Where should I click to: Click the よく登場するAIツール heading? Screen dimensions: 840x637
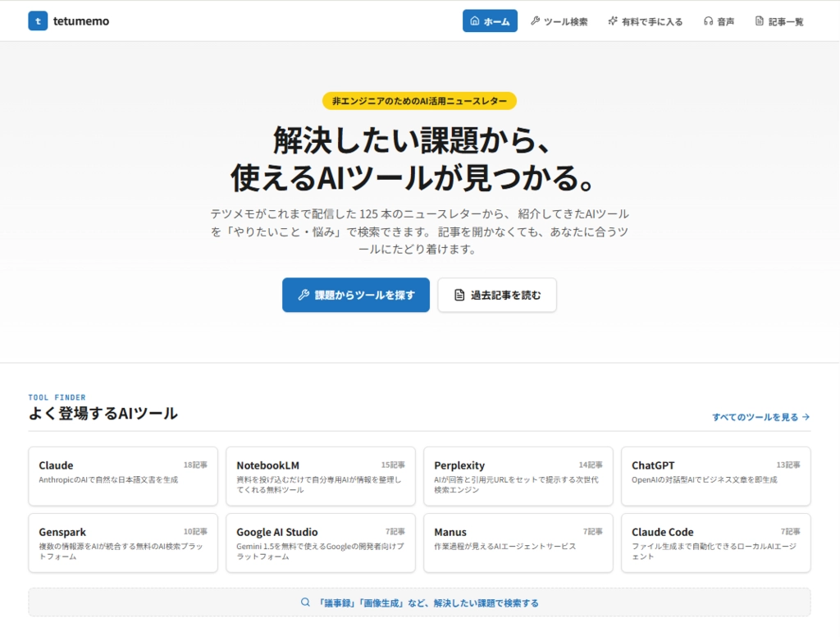[103, 414]
